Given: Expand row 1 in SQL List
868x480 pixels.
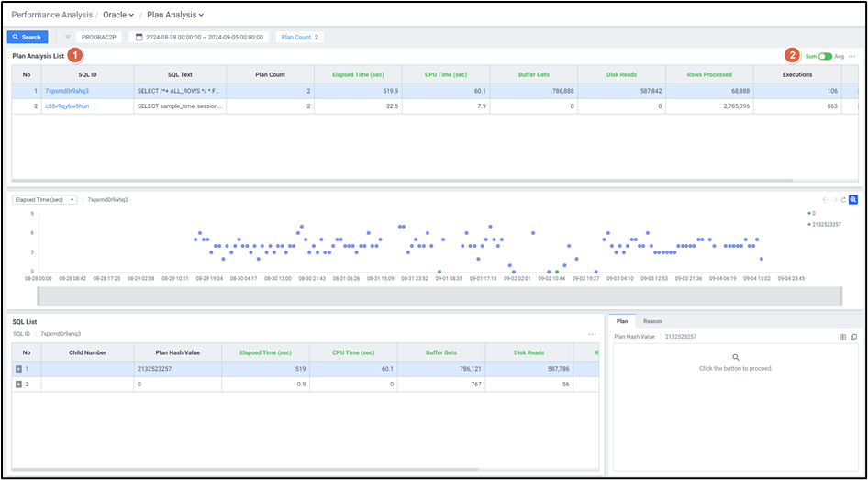Looking at the screenshot, I should (x=19, y=368).
